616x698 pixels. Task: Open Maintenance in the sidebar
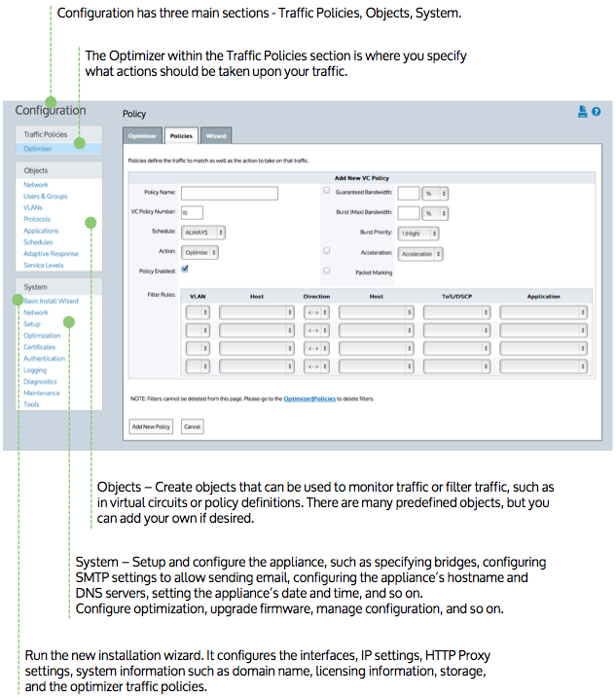42,393
